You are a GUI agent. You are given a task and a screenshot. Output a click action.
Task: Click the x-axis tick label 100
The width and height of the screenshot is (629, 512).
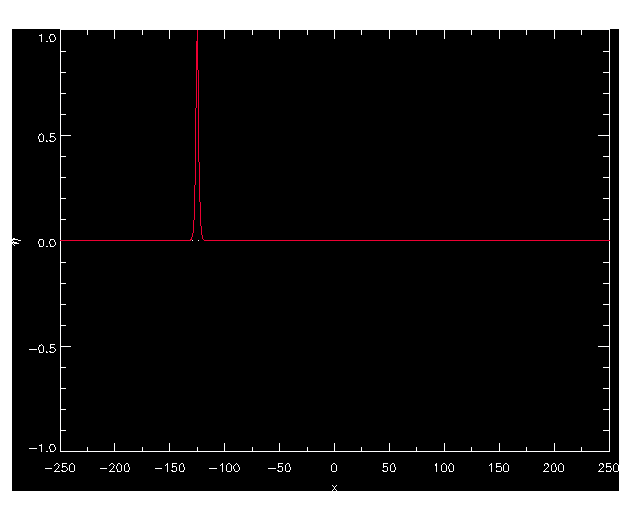point(444,469)
